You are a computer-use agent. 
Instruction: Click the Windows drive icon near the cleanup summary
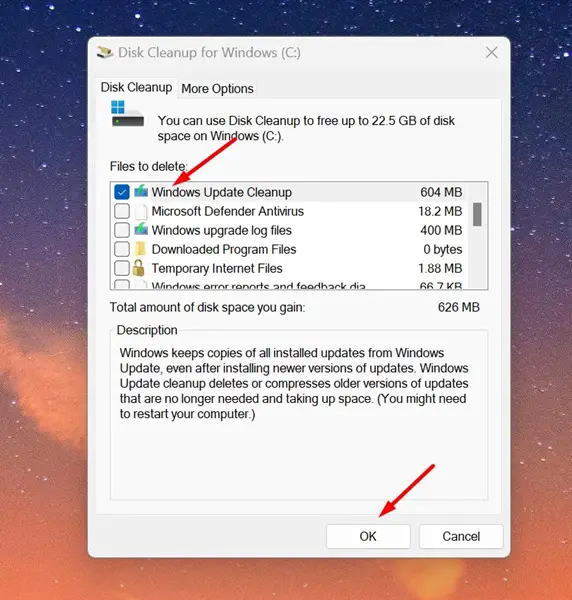point(127,114)
